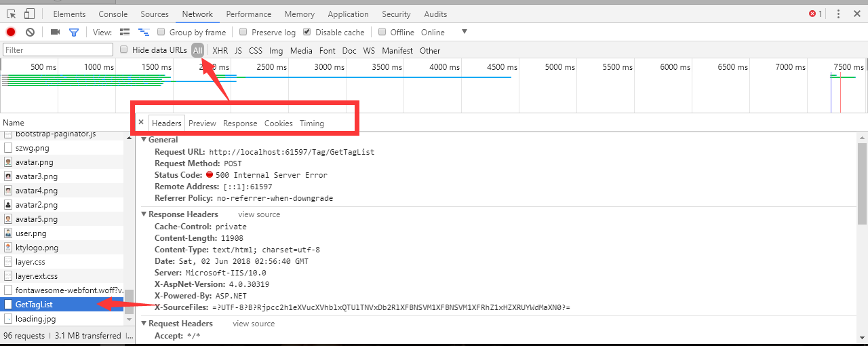The image size is (868, 346).
Task: Toggle capture screenshots camera icon
Action: [56, 32]
